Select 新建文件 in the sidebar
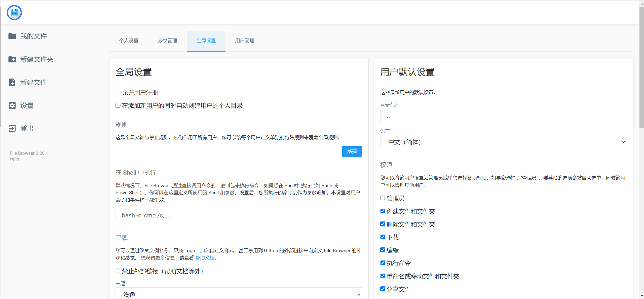Image resolution: width=644 pixels, height=299 pixels. point(33,82)
